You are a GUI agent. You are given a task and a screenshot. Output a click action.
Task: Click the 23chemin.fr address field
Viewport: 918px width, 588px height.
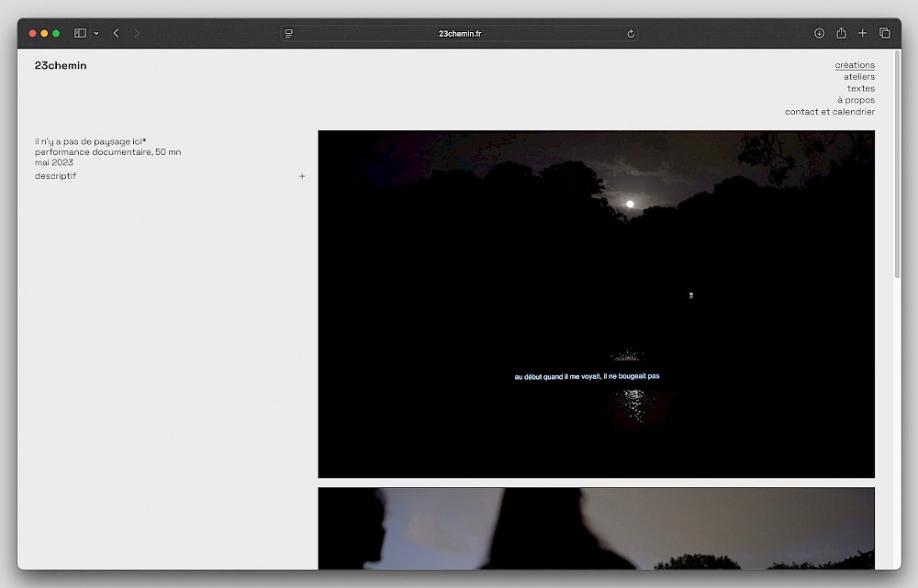coord(459,33)
